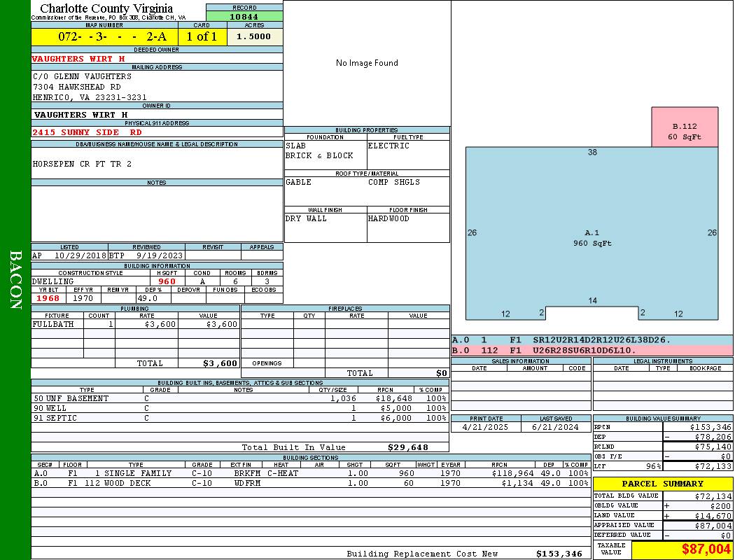Click the record number 10844 field

click(x=244, y=17)
